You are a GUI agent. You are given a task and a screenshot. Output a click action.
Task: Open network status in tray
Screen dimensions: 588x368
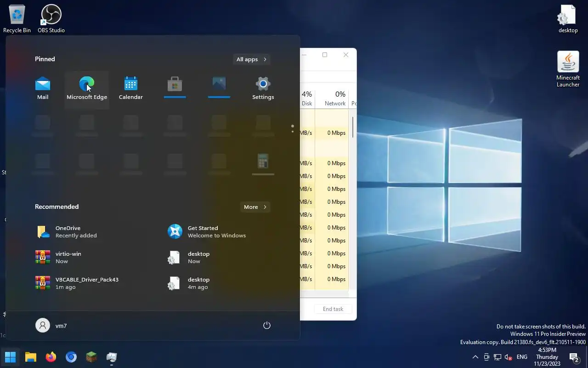[498, 357]
